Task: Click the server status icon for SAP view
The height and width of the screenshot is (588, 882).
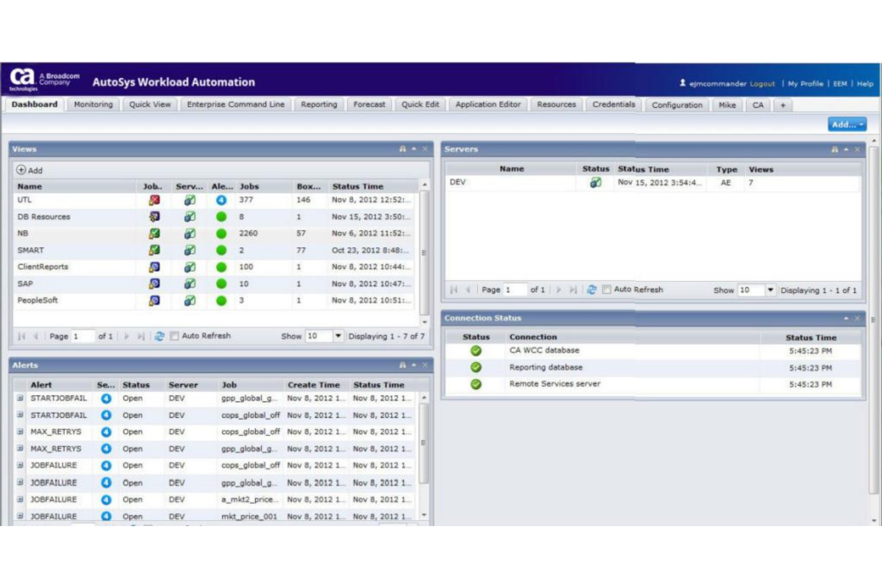Action: 190,284
